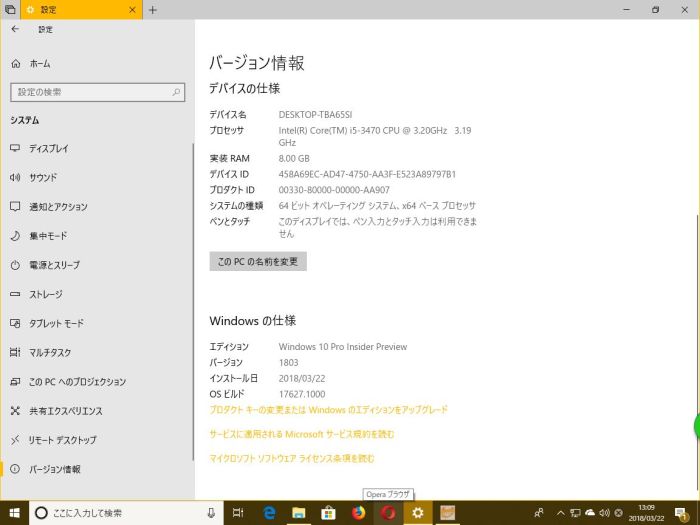Select マルチタスク in the sidebar
This screenshot has width=700, height=525.
[x=48, y=352]
